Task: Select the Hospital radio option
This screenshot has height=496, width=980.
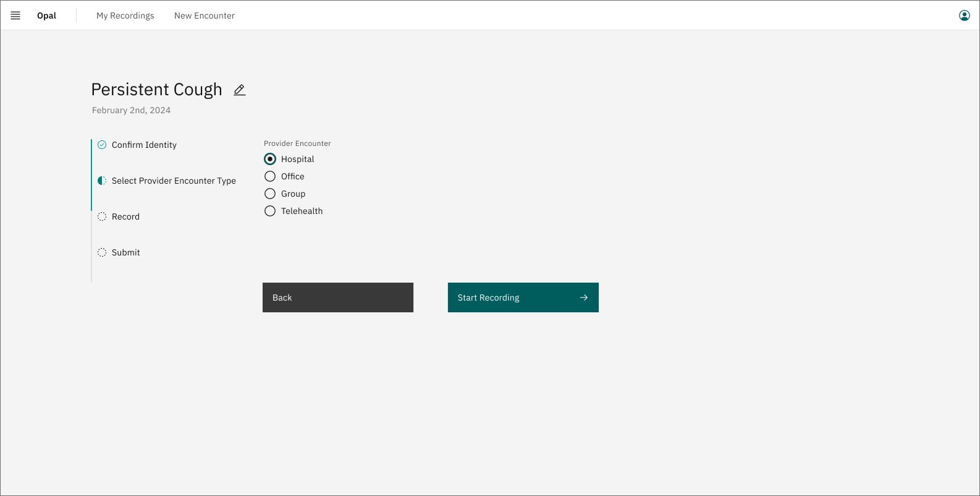Action: pyautogui.click(x=270, y=159)
